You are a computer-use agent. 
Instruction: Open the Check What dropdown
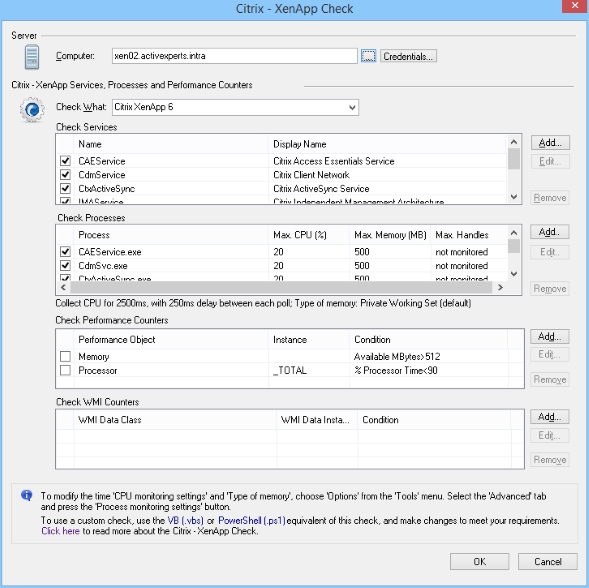[235, 107]
